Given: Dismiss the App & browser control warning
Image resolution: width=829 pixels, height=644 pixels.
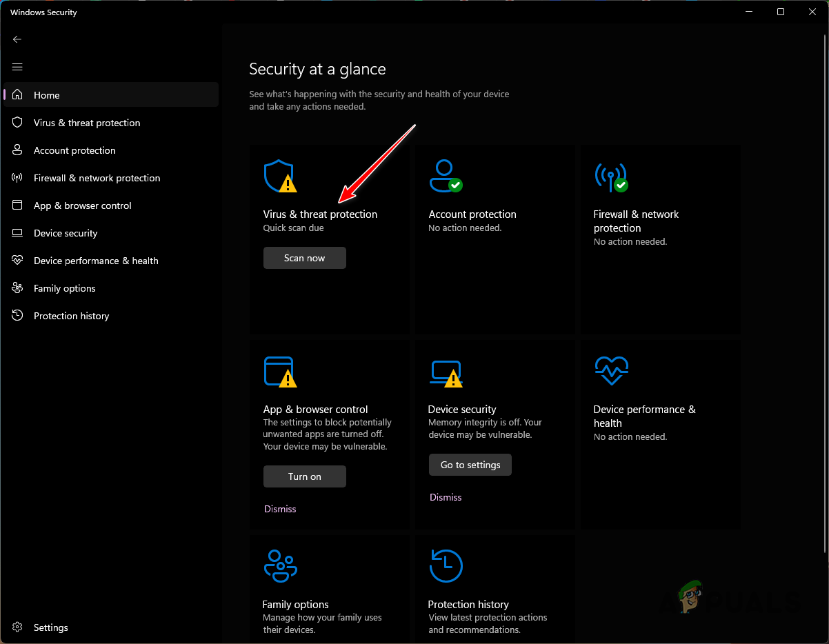Looking at the screenshot, I should (x=279, y=508).
